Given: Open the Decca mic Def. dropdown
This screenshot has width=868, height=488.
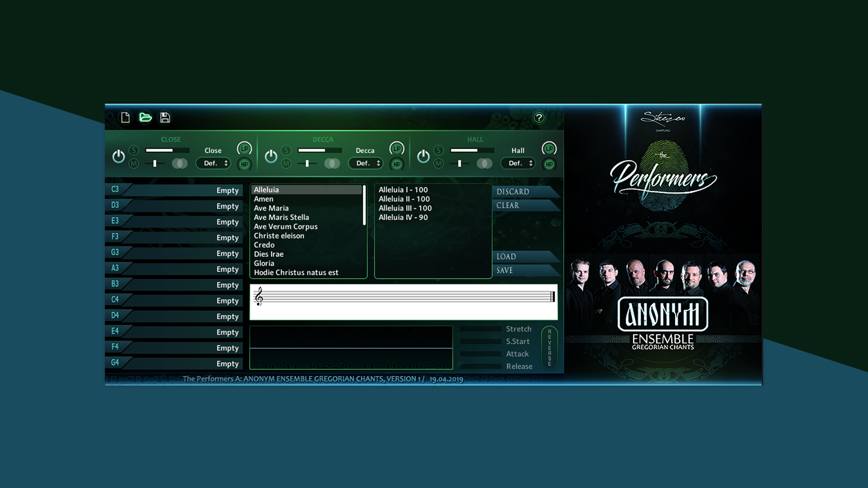Looking at the screenshot, I should pyautogui.click(x=365, y=163).
